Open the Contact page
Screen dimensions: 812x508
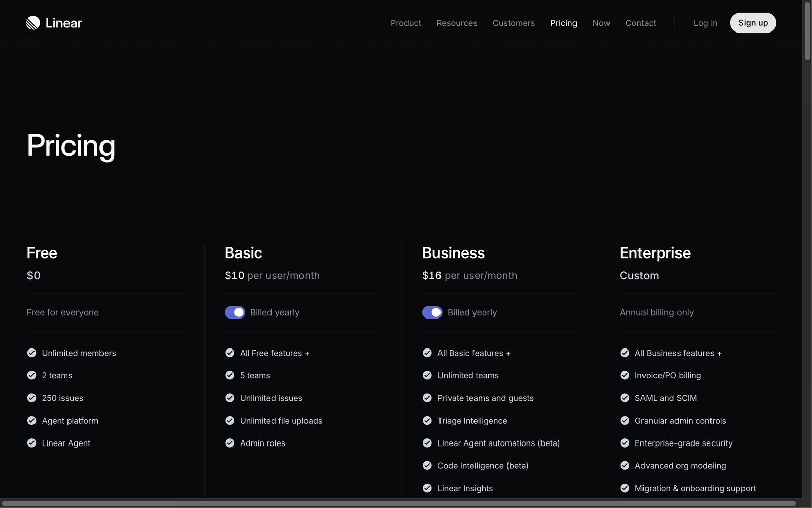point(640,23)
